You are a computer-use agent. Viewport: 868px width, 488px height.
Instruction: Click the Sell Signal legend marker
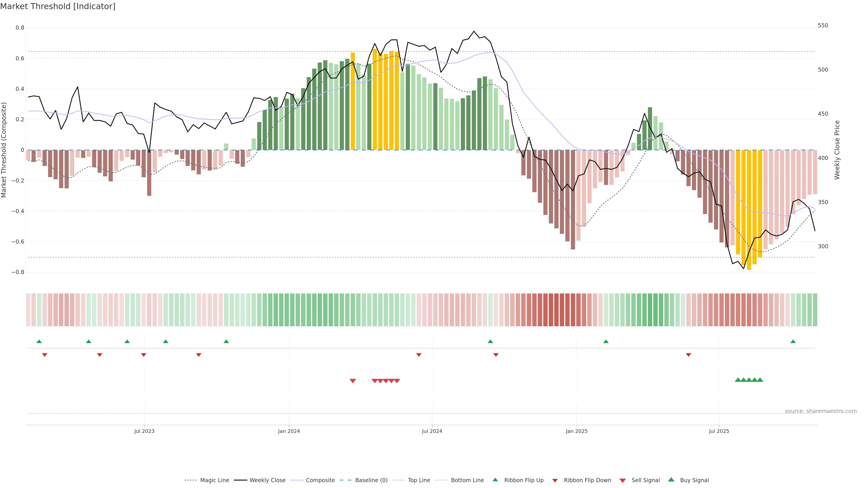pyautogui.click(x=622, y=481)
